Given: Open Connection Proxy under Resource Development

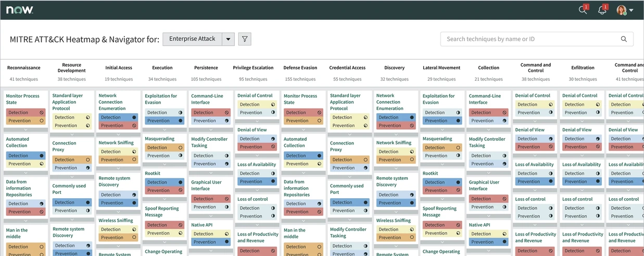Looking at the screenshot, I should (x=64, y=147).
